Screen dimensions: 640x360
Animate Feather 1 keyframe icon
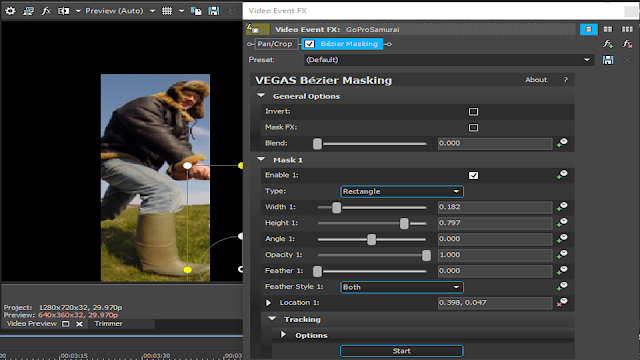(x=562, y=270)
